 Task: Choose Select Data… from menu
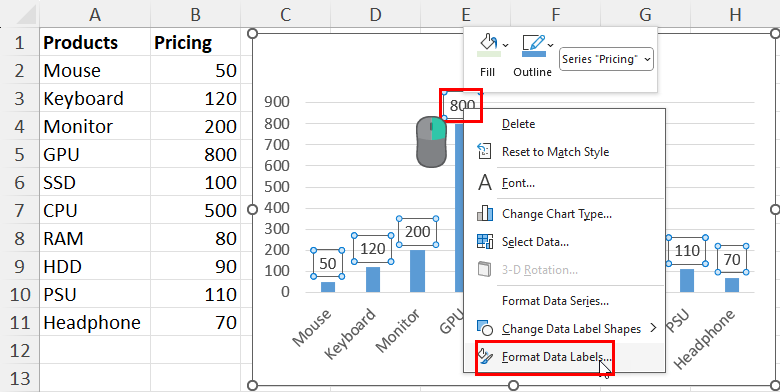coord(535,242)
